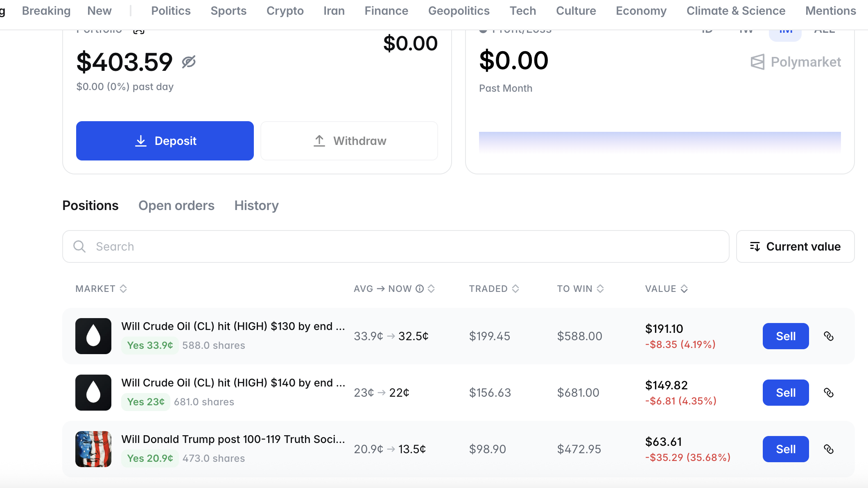Click the search magnifier icon
Image resolution: width=868 pixels, height=488 pixels.
79,246
